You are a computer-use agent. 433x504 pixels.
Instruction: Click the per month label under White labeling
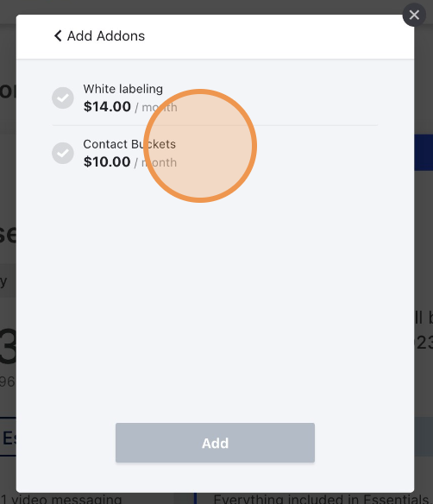156,107
